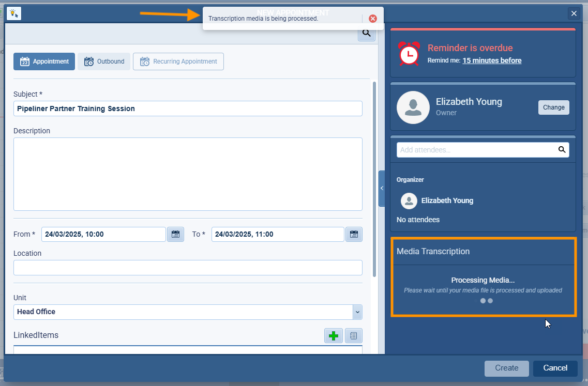588x386 pixels.
Task: Click the Create button
Action: (506, 368)
